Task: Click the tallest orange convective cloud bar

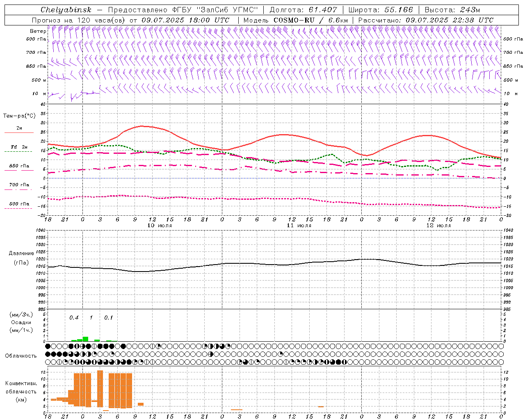Action: [x=100, y=388]
